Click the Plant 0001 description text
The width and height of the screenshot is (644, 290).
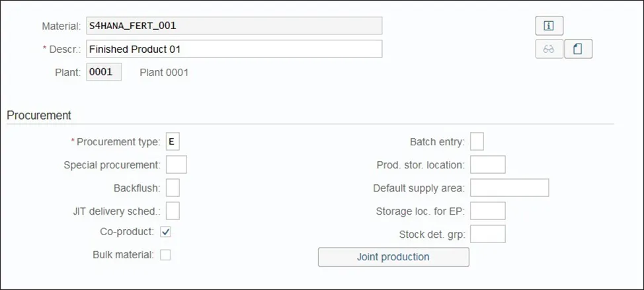coord(164,73)
